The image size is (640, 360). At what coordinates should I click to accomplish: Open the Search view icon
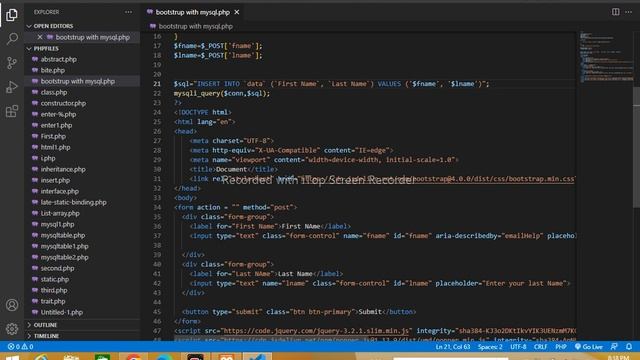pyautogui.click(x=12, y=39)
